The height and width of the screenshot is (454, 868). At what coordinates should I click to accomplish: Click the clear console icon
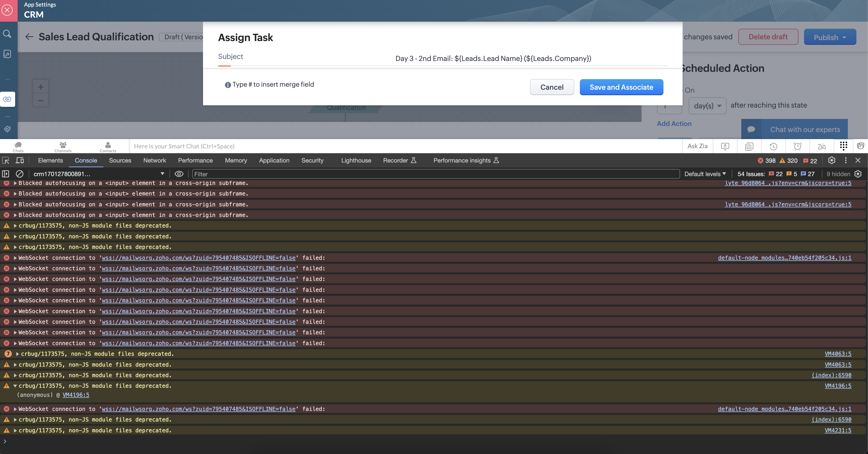click(x=20, y=174)
